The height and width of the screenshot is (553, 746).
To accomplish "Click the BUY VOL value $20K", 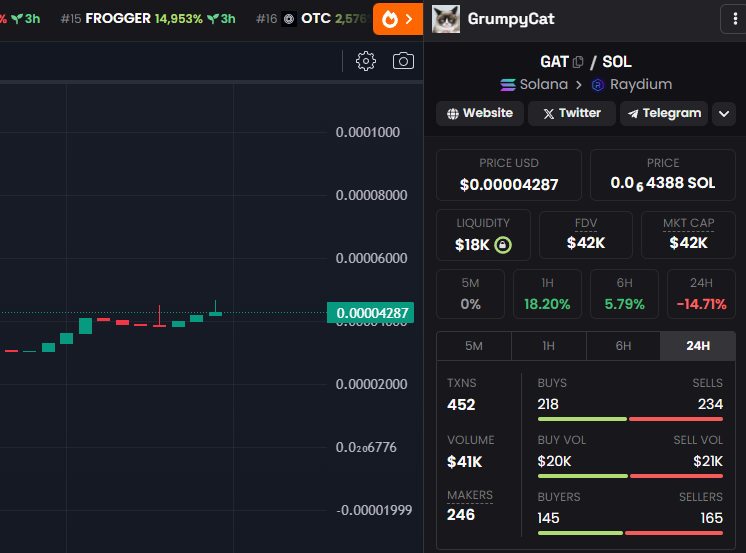I will click(x=554, y=461).
